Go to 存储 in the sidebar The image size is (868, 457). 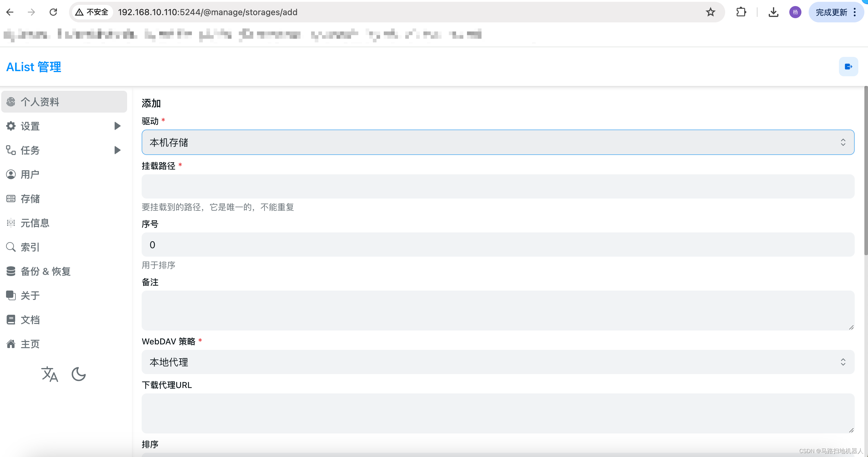(30, 199)
